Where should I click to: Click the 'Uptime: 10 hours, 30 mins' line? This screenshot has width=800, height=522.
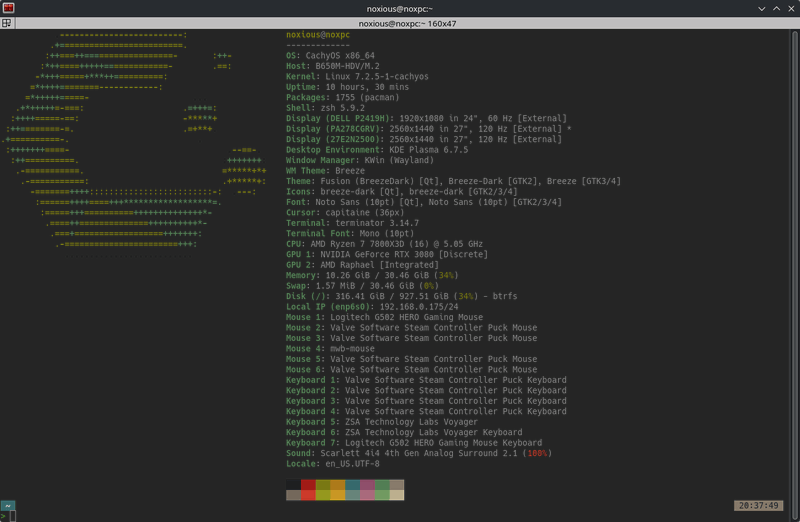347,87
